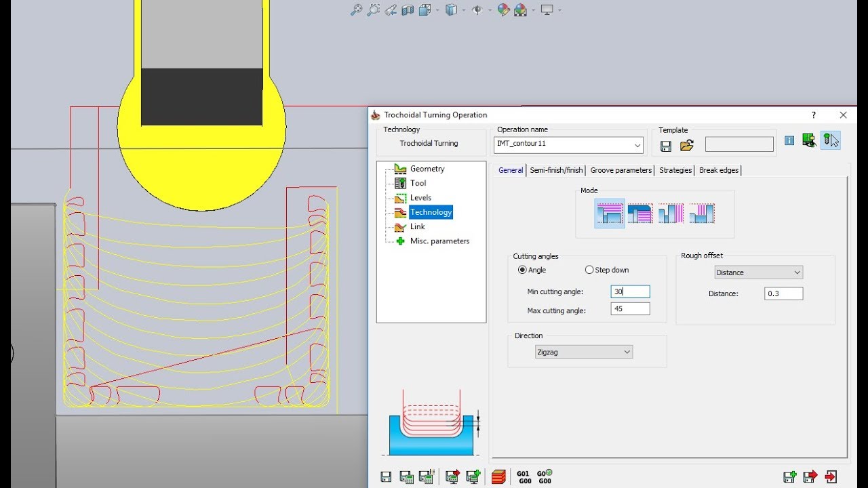
Task: Toggle the Section View icon
Action: (x=408, y=10)
